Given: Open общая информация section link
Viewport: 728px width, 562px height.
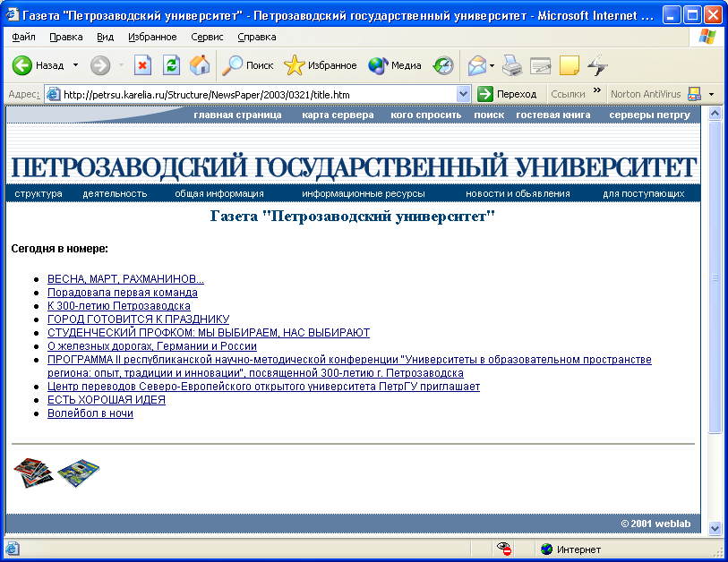Looking at the screenshot, I should coord(219,193).
